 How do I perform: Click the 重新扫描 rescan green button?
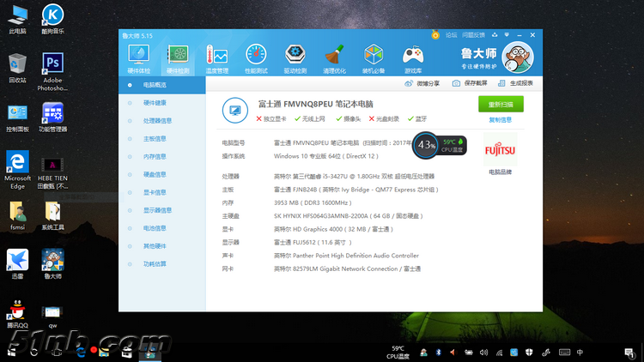[501, 104]
